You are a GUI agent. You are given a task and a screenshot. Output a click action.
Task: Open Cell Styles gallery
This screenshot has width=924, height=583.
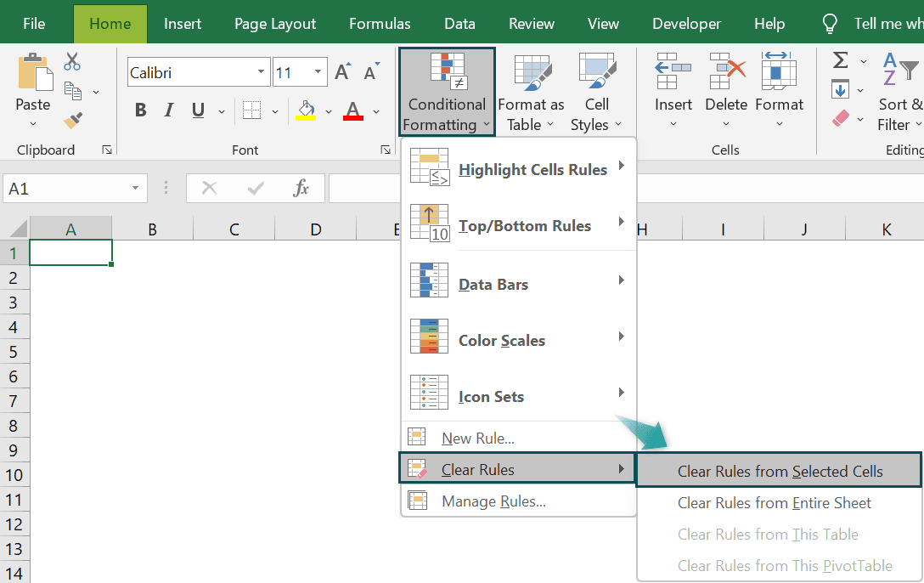(596, 92)
